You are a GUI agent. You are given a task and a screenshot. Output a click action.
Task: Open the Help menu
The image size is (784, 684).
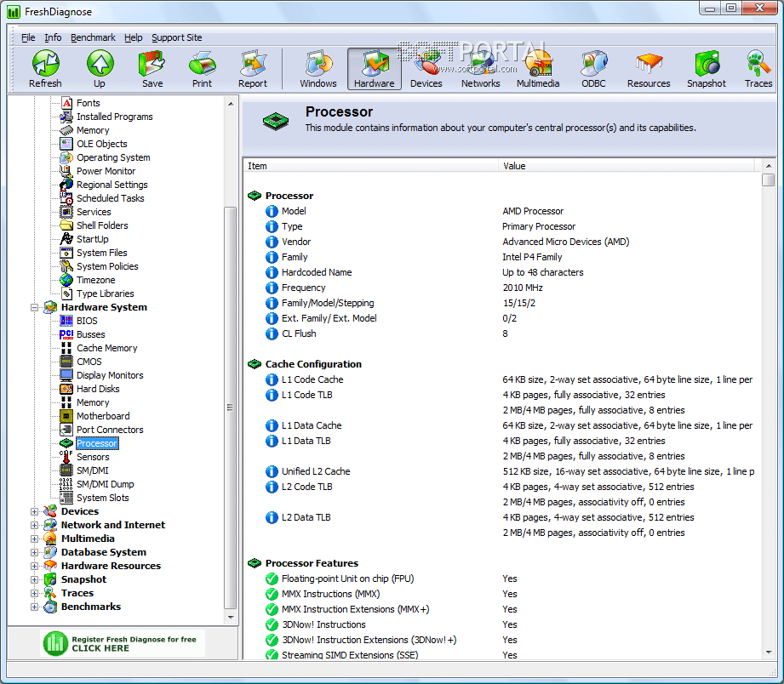click(x=133, y=37)
